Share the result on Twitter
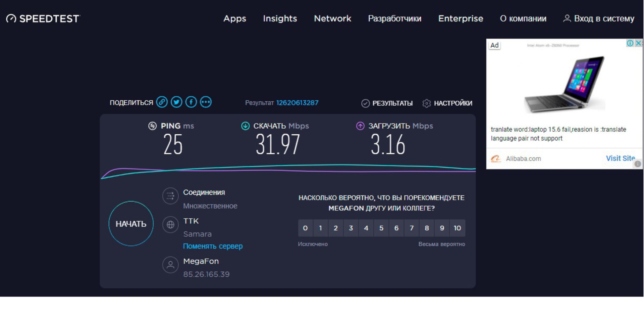644x315 pixels. 176,102
